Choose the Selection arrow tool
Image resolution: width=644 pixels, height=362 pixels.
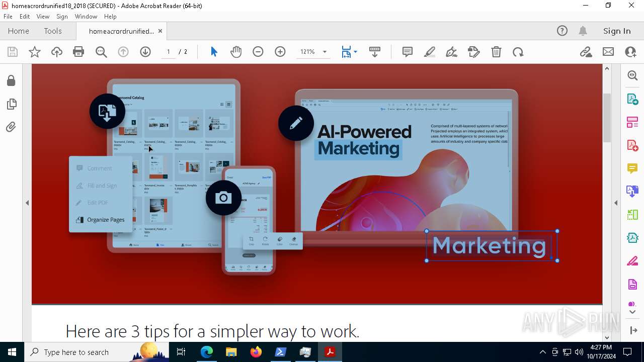[214, 52]
